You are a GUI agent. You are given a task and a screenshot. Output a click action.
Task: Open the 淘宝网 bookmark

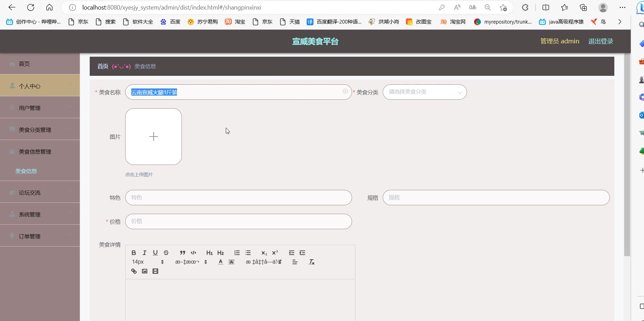[x=453, y=22]
